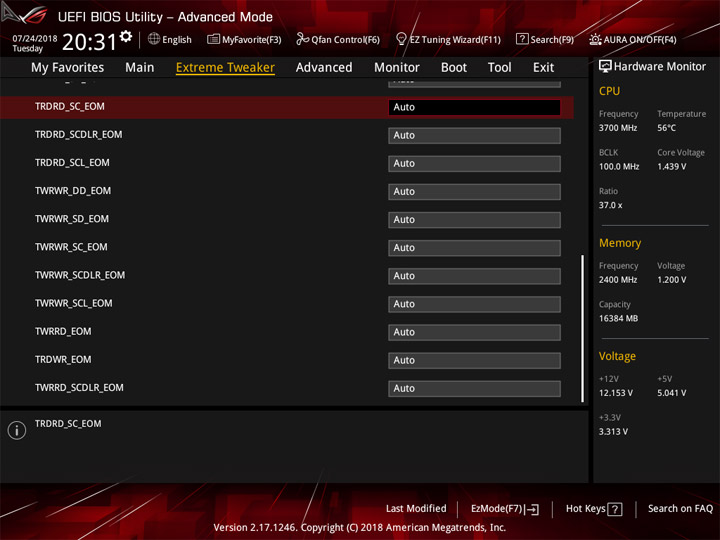Open the Boot tab

tap(454, 68)
